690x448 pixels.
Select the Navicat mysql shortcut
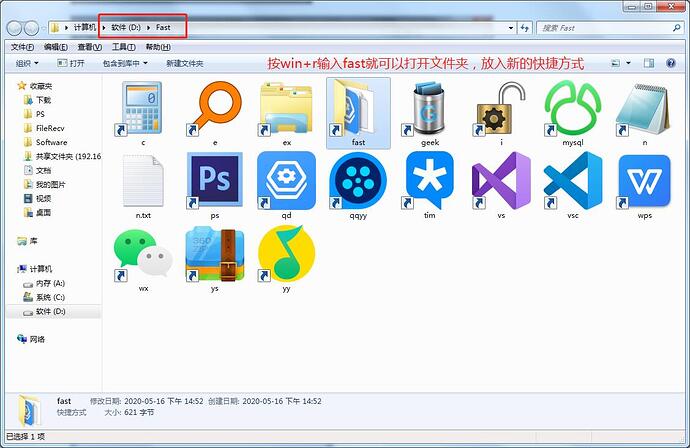pos(573,113)
